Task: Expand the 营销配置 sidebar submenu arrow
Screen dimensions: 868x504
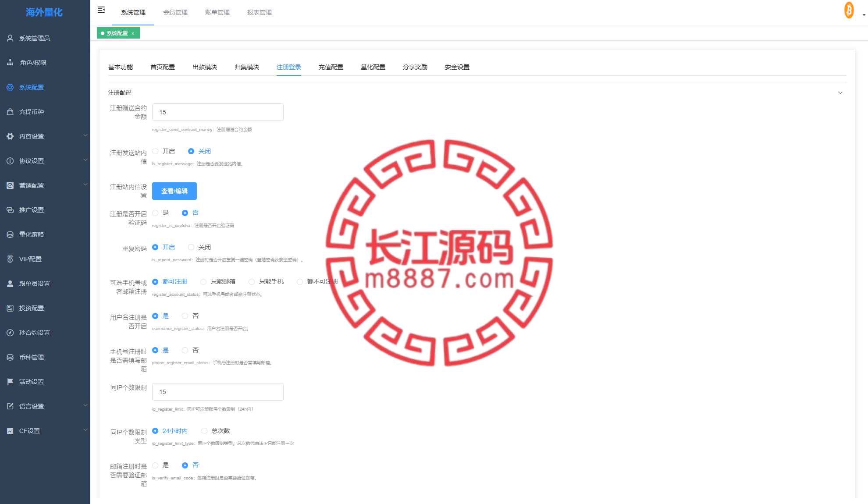Action: point(85,185)
